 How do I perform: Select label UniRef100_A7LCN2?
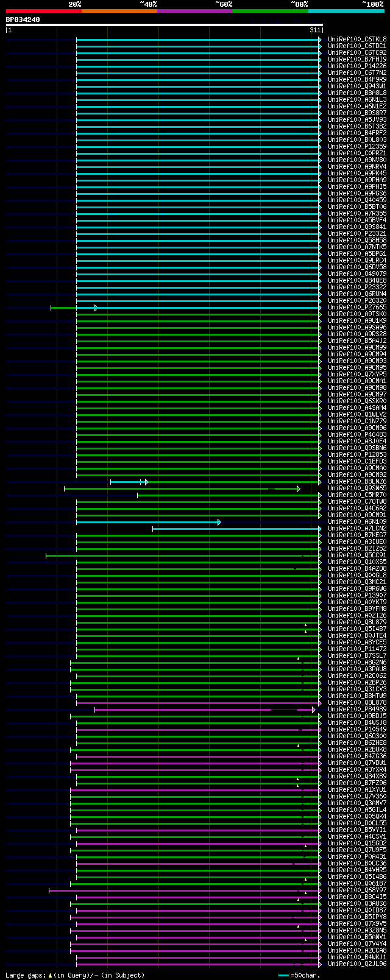coord(357,528)
